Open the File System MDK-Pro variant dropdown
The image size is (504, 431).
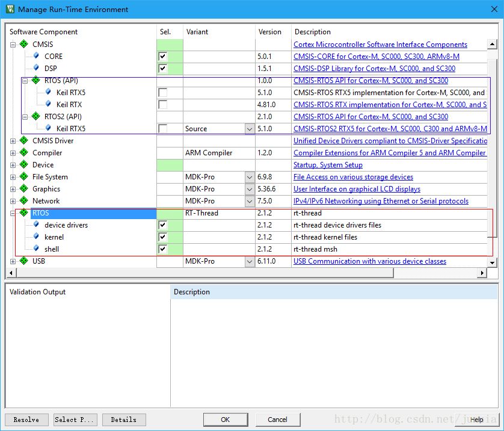pyautogui.click(x=250, y=177)
